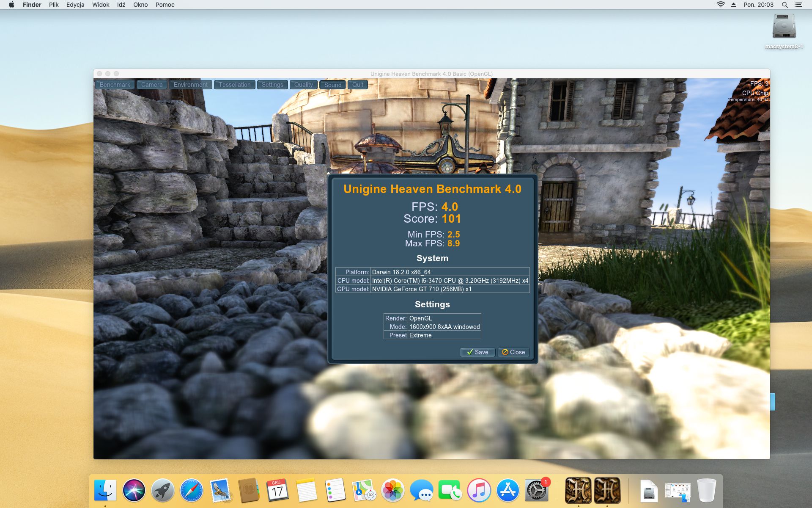Toggle the Quality option
This screenshot has height=508, width=812.
tap(303, 85)
